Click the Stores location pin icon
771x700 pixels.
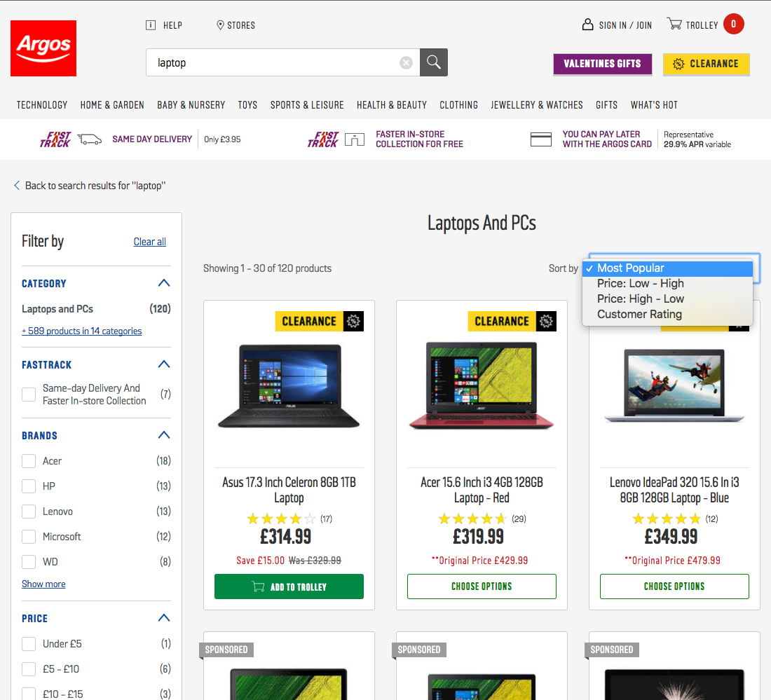tap(220, 25)
